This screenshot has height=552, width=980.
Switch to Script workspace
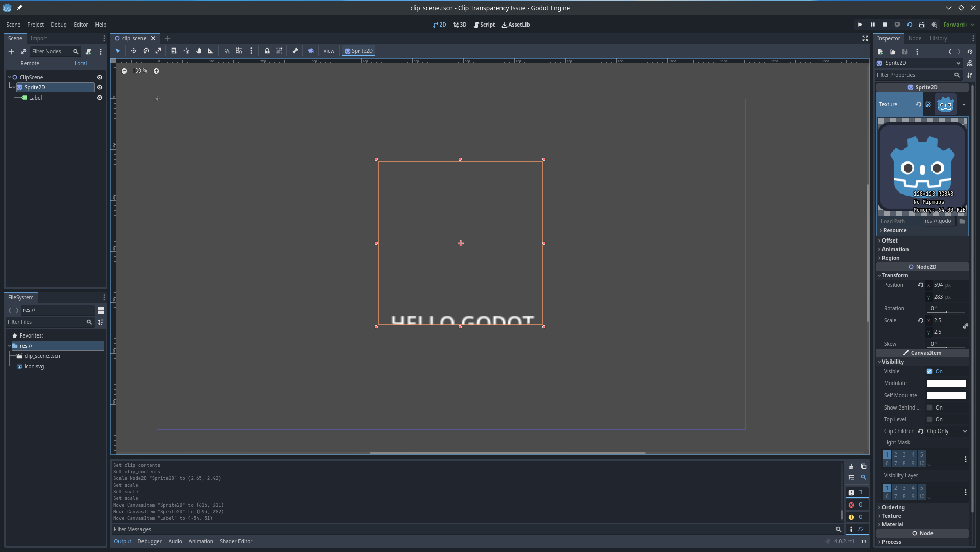(x=485, y=25)
